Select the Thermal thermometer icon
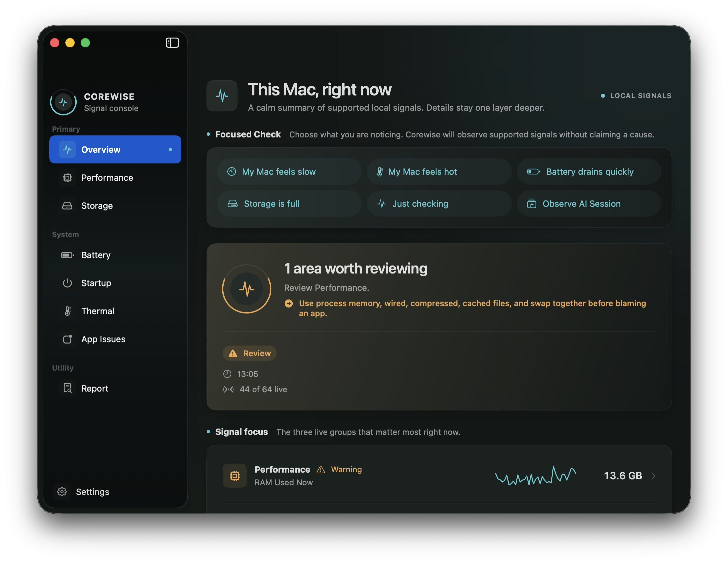The width and height of the screenshot is (728, 563). (68, 311)
